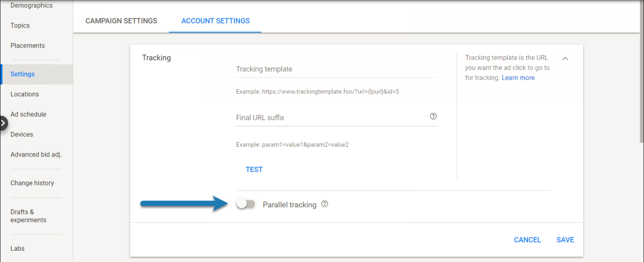Screen dimensions: 644x262
Task: Expand the side navigation with the arrow icon
Action: [3, 123]
